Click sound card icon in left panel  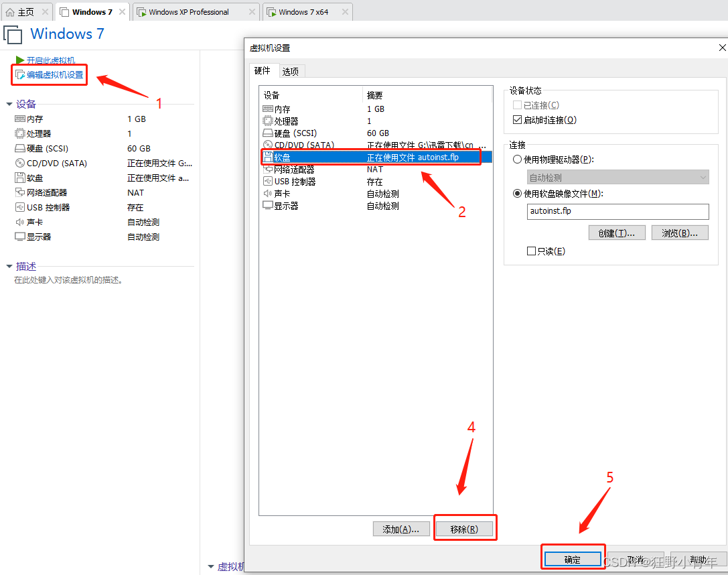(x=20, y=222)
